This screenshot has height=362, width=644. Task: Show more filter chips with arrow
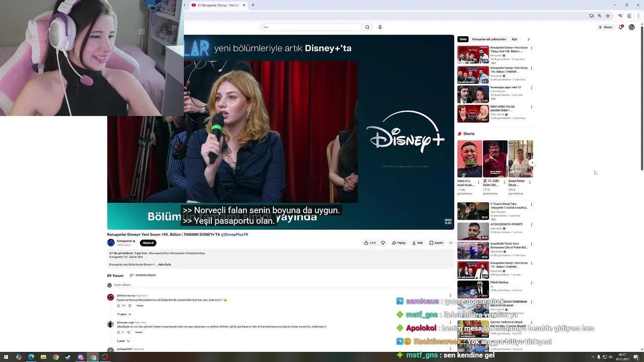point(528,39)
